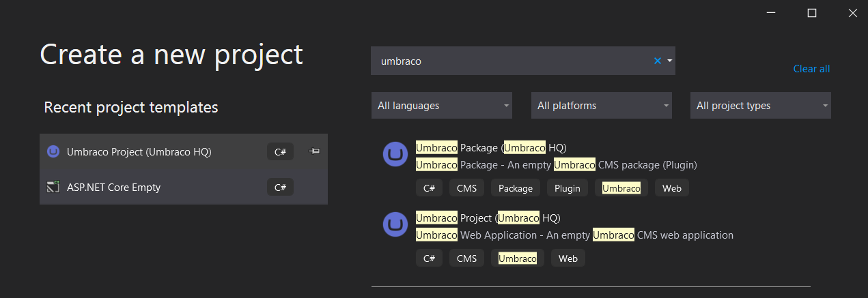Viewport: 868px width, 298px height.
Task: Select ASP.NET Core Empty recent template
Action: click(184, 187)
